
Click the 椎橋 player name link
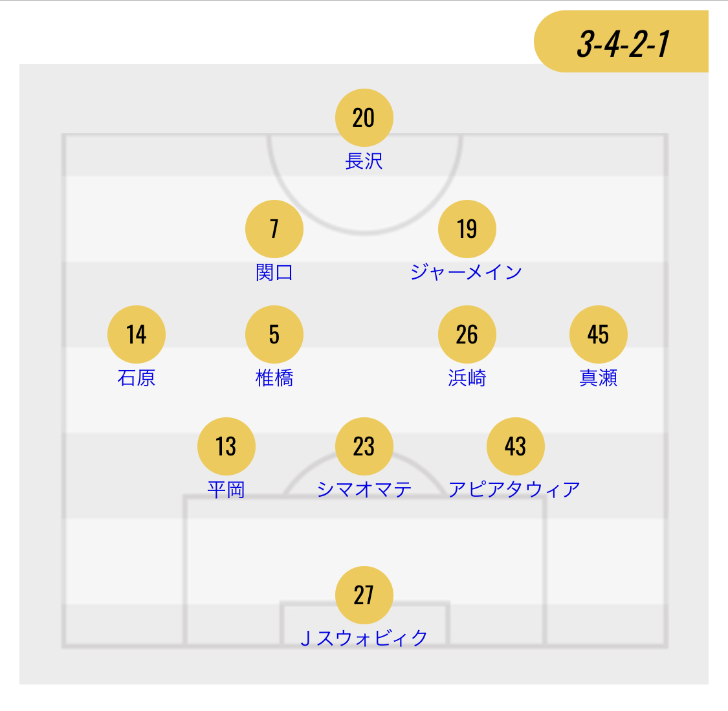[274, 378]
